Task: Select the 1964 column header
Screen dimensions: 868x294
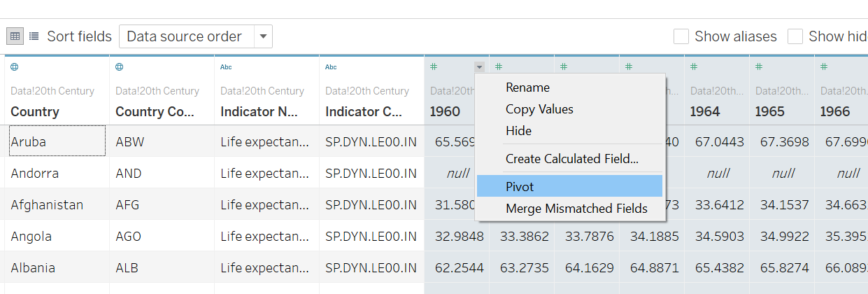Action: pyautogui.click(x=705, y=111)
